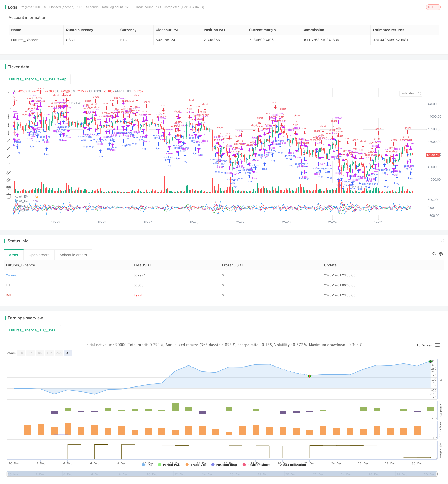Image resolution: width=448 pixels, height=484 pixels.
Task: Open the Status info settings gear
Action: pyautogui.click(x=441, y=254)
